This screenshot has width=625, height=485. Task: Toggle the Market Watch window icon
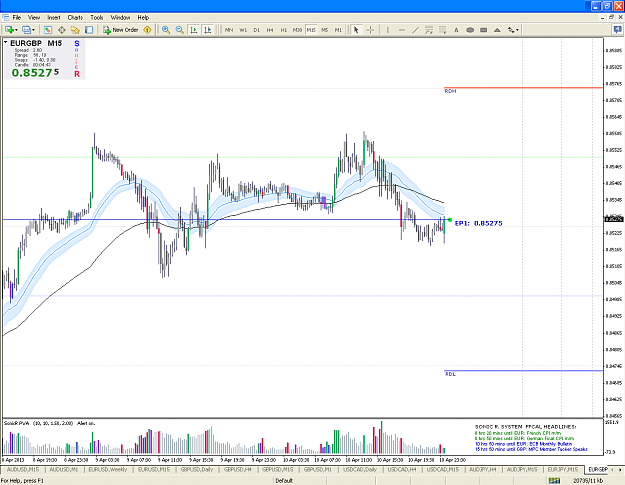tap(48, 30)
